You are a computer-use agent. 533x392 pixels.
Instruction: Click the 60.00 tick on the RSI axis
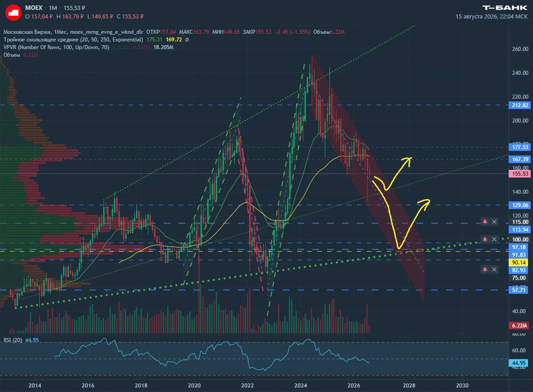point(519,350)
